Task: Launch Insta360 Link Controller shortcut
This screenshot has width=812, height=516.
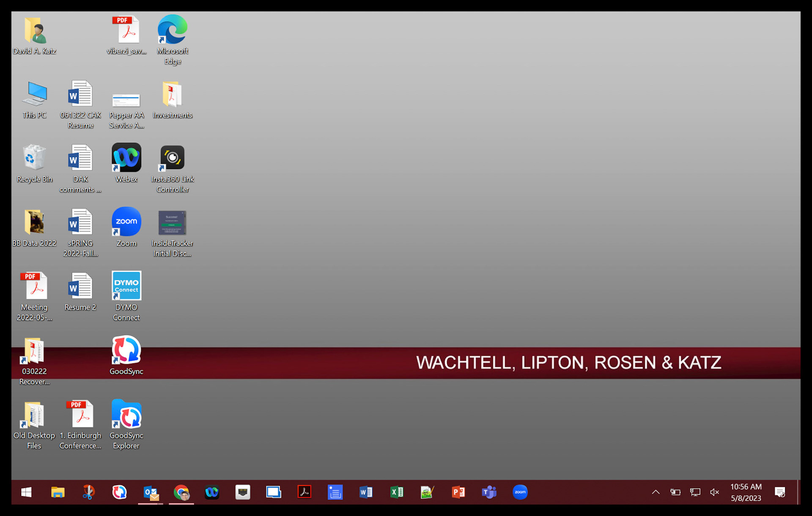Action: 173,169
